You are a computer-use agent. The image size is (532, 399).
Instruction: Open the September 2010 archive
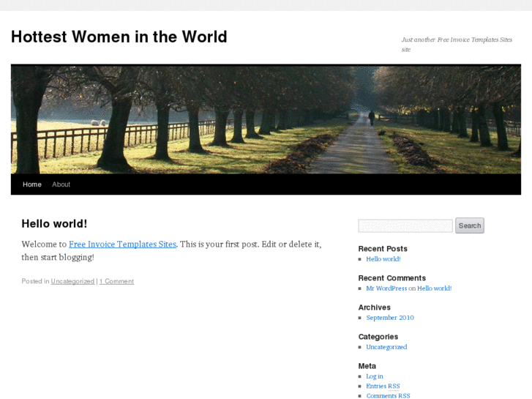[390, 318]
